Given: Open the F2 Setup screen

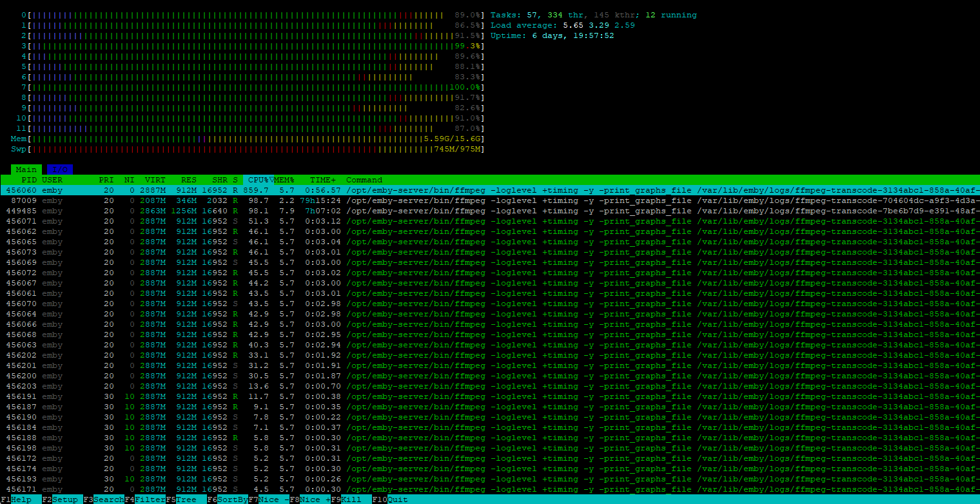Looking at the screenshot, I should pos(62,499).
